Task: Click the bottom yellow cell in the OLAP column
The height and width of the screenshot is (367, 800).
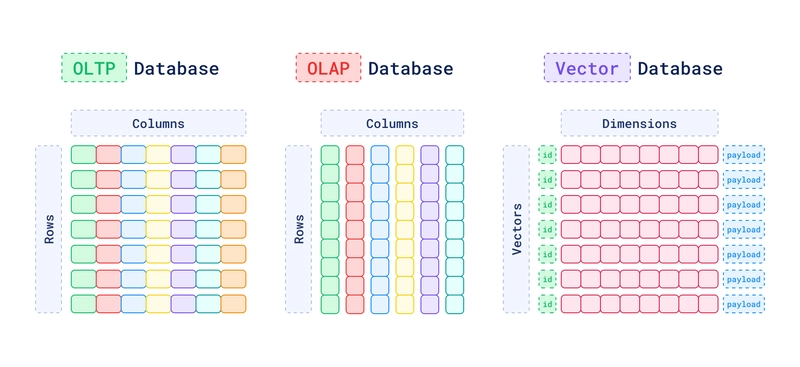Action: click(405, 304)
